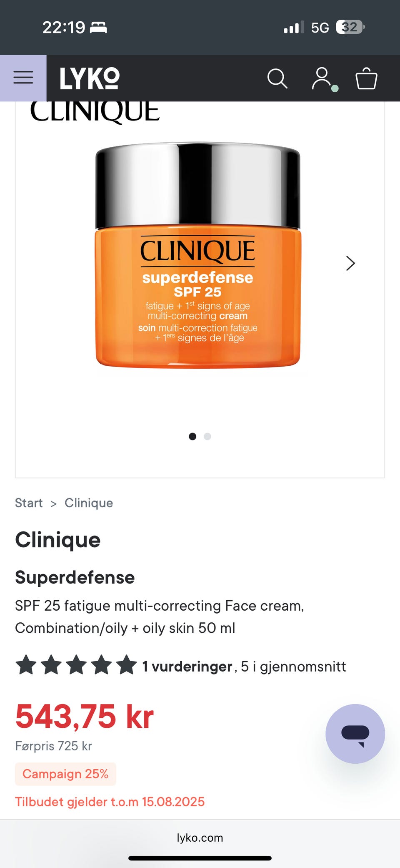The height and width of the screenshot is (868, 400).
Task: Open the Clinique brand heading
Action: point(58,540)
